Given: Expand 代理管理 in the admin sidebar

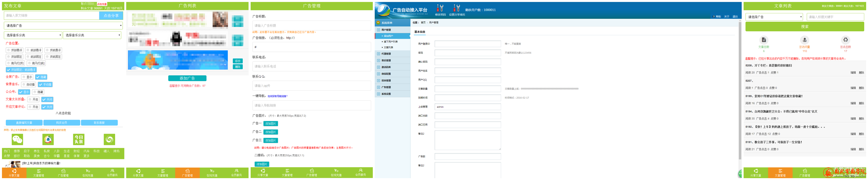Looking at the screenshot, I should tap(393, 54).
